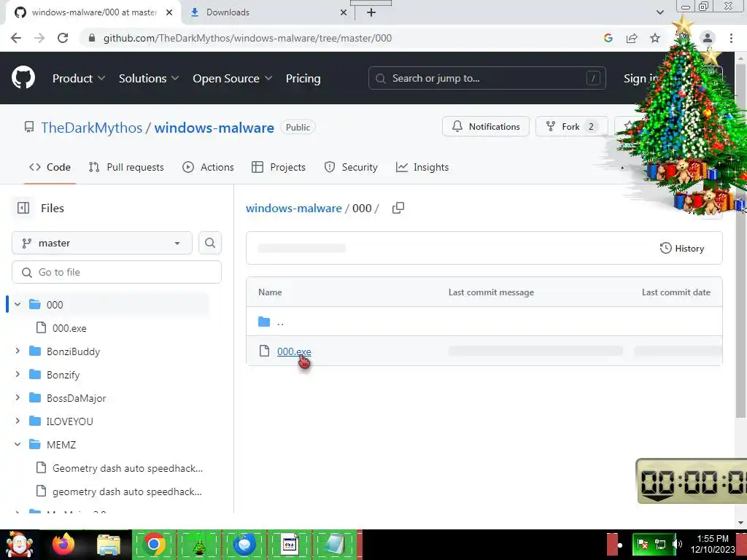The image size is (747, 560).
Task: Expand the BonziBuddy folder
Action: pyautogui.click(x=18, y=351)
